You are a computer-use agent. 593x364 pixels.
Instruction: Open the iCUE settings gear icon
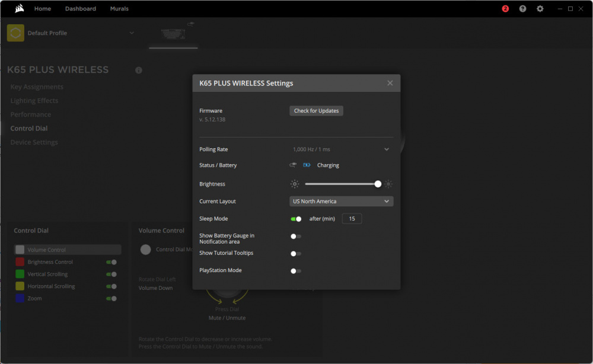tap(540, 9)
